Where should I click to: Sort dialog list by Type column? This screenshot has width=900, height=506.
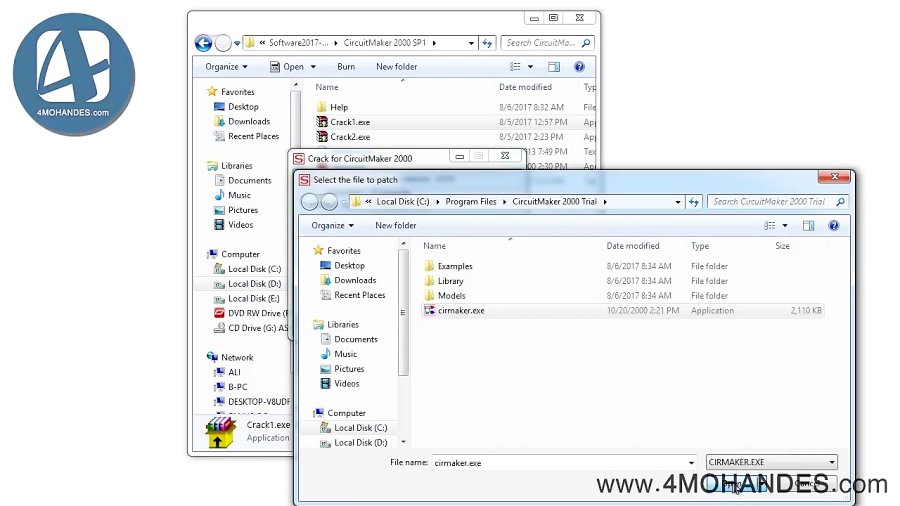(700, 246)
